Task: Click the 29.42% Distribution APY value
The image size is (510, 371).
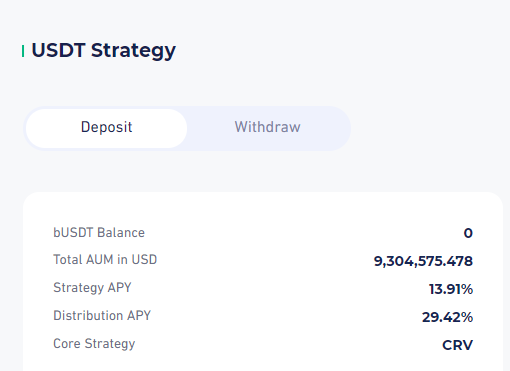Action: 447,317
